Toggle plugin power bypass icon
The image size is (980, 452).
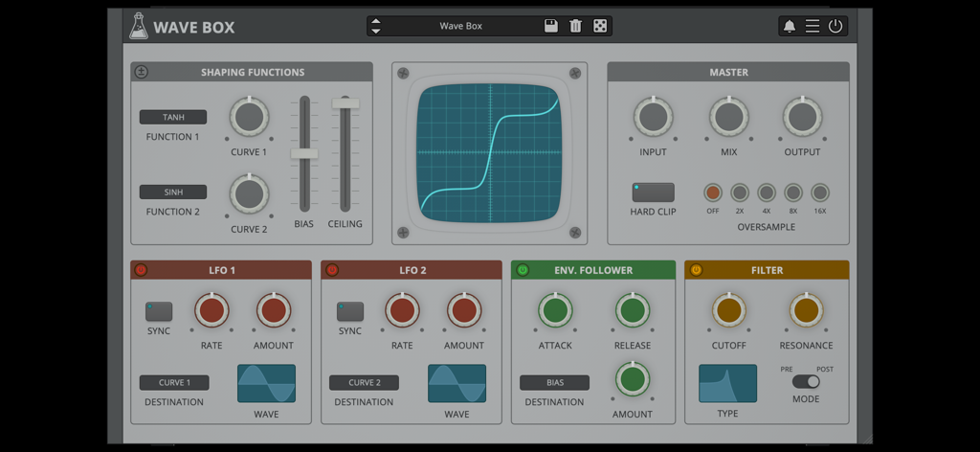pyautogui.click(x=835, y=26)
